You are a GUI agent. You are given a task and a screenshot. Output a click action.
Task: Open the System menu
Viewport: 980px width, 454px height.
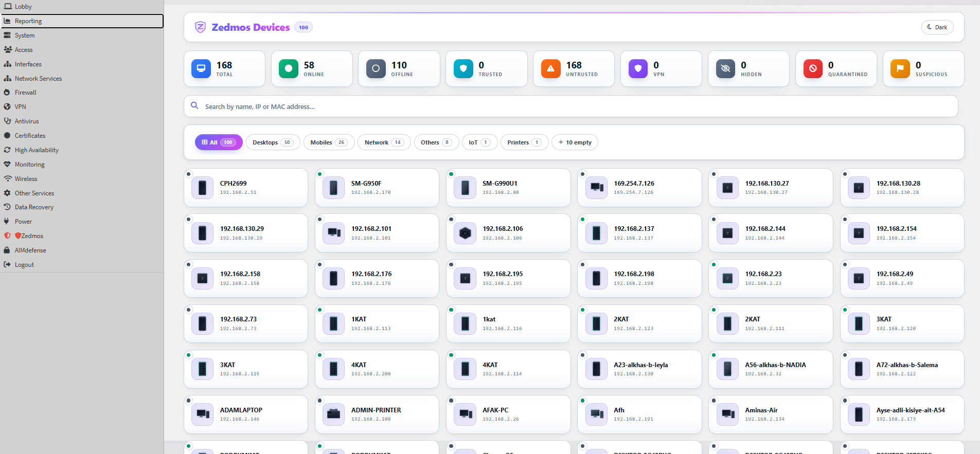[82, 35]
